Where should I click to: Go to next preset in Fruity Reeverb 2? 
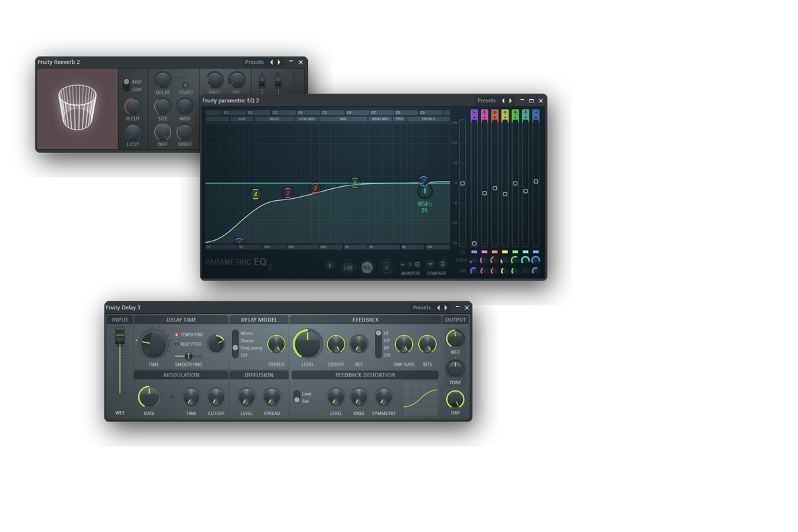[279, 62]
